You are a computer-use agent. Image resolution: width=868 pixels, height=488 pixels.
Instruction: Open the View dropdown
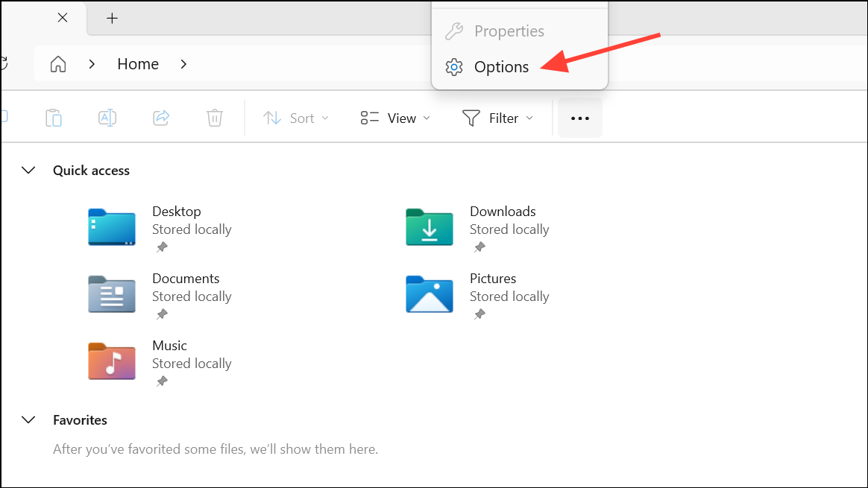[394, 118]
